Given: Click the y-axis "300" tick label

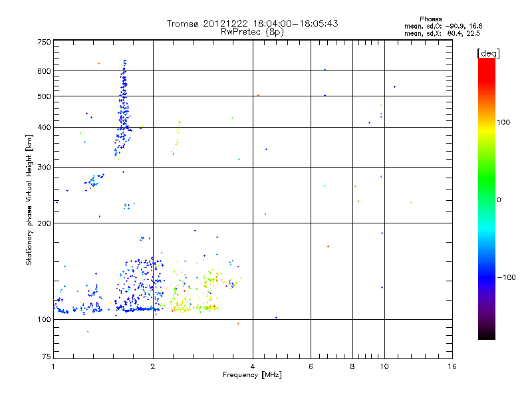Looking at the screenshot, I should pyautogui.click(x=44, y=168).
